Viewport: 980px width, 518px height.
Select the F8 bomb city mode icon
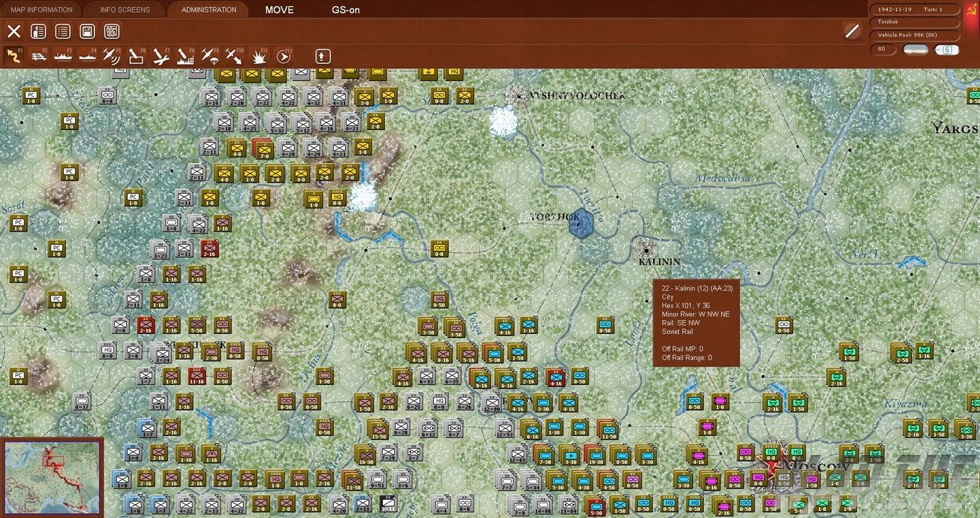tap(185, 56)
